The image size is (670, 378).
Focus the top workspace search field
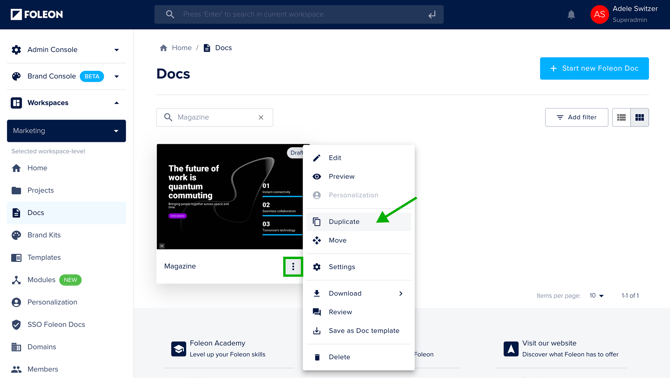[x=299, y=14]
